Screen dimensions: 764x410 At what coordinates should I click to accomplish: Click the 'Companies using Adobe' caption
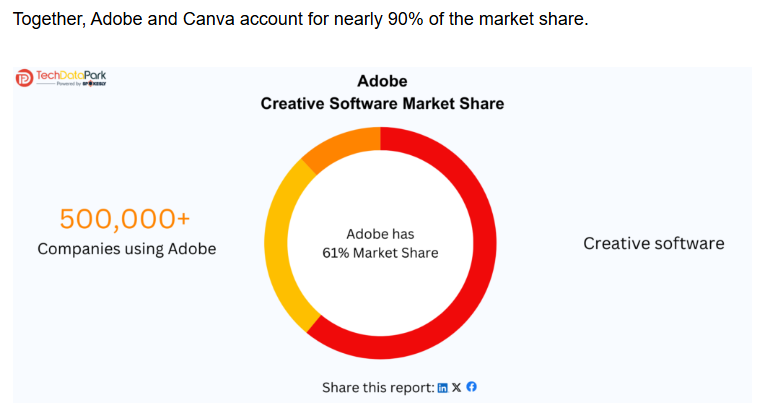click(x=126, y=248)
